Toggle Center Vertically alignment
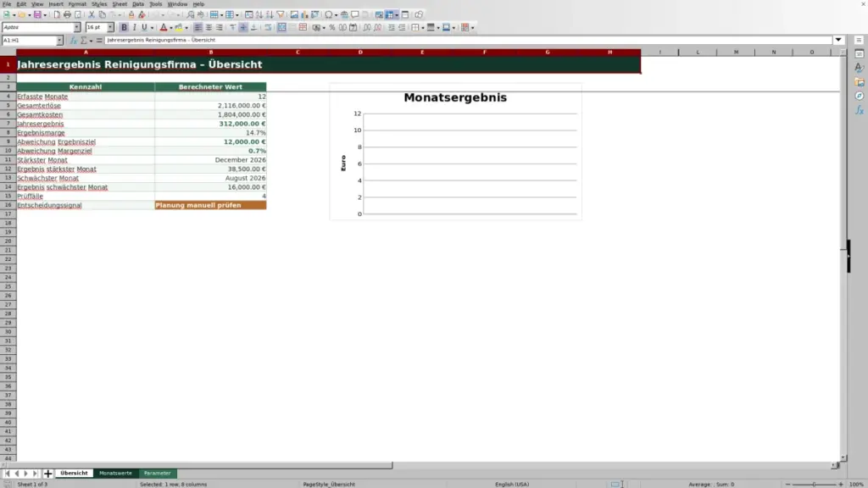The image size is (868, 488). (x=243, y=27)
